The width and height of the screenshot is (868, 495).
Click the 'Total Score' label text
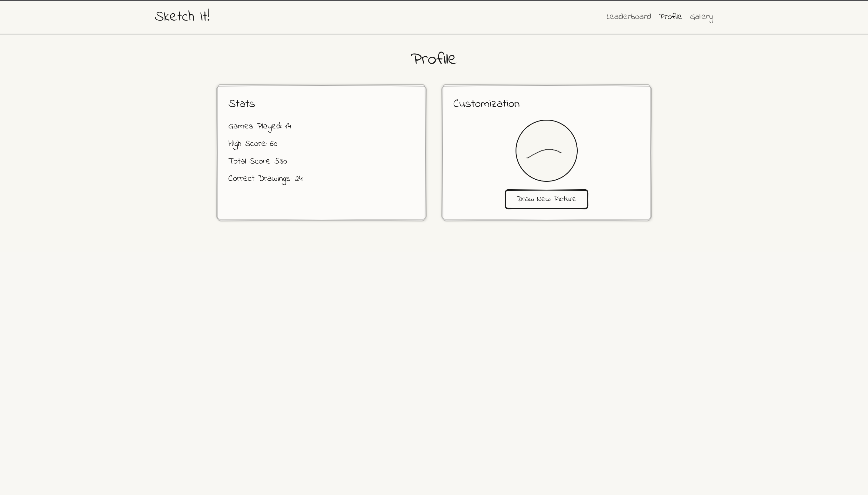coord(249,161)
